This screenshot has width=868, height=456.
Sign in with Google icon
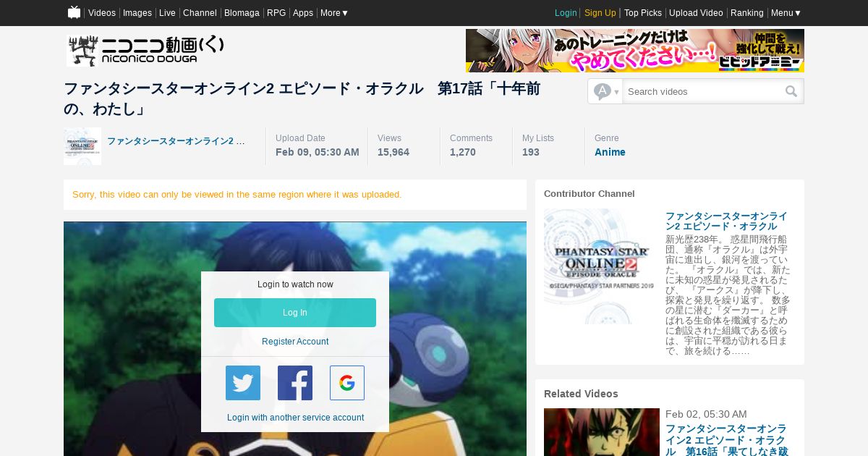click(347, 383)
